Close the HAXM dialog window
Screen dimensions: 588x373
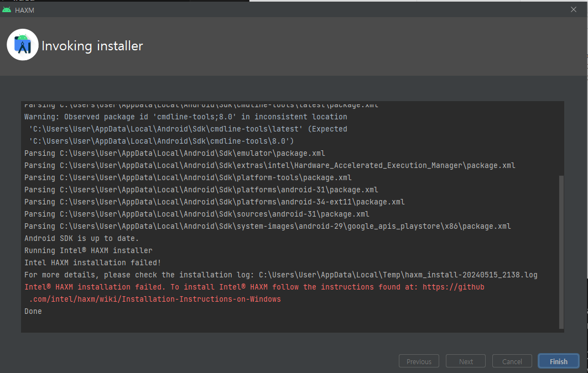point(574,10)
